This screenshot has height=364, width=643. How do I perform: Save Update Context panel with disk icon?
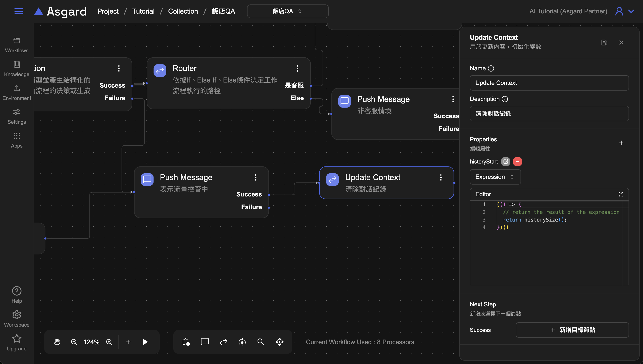604,43
